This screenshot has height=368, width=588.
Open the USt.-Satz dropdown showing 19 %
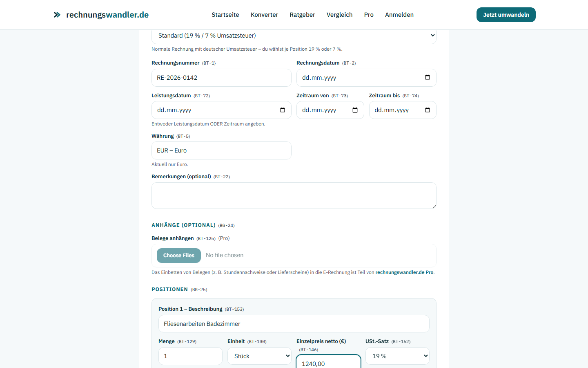(x=397, y=356)
